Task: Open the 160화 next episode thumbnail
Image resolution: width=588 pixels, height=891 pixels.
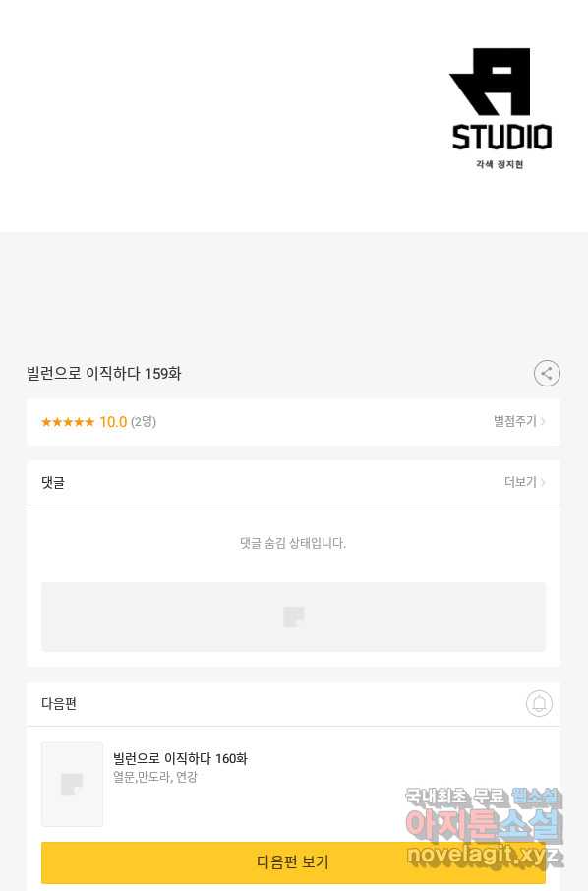Action: click(72, 784)
